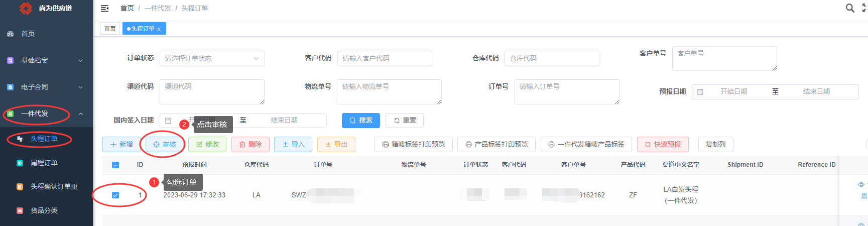Click the company logo icon
Screen dimensions: 868x226
(x=25, y=8)
